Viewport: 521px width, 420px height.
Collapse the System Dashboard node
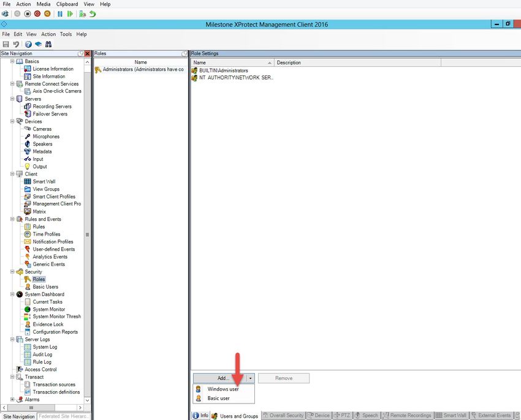(x=12, y=294)
